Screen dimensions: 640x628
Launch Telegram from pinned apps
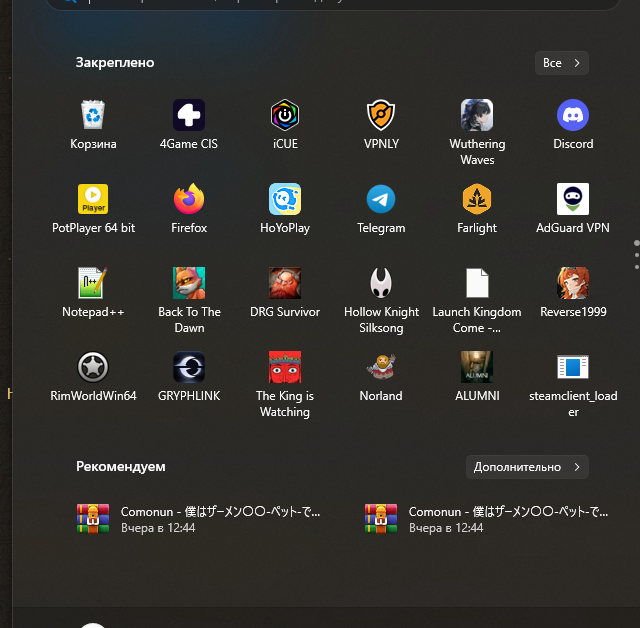coord(381,199)
